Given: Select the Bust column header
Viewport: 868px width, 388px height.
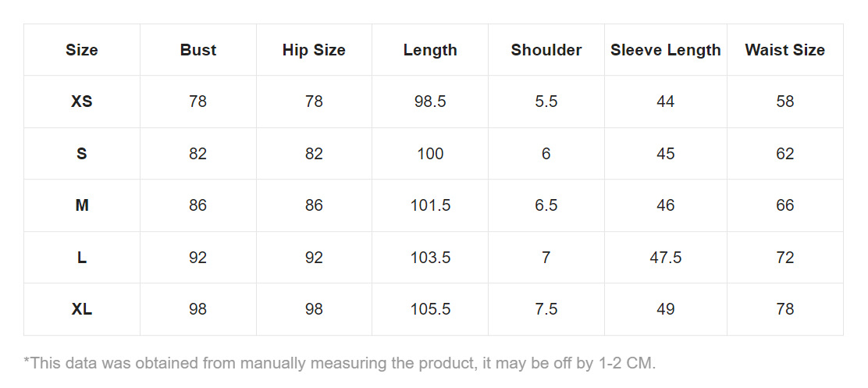Looking at the screenshot, I should pos(198,50).
